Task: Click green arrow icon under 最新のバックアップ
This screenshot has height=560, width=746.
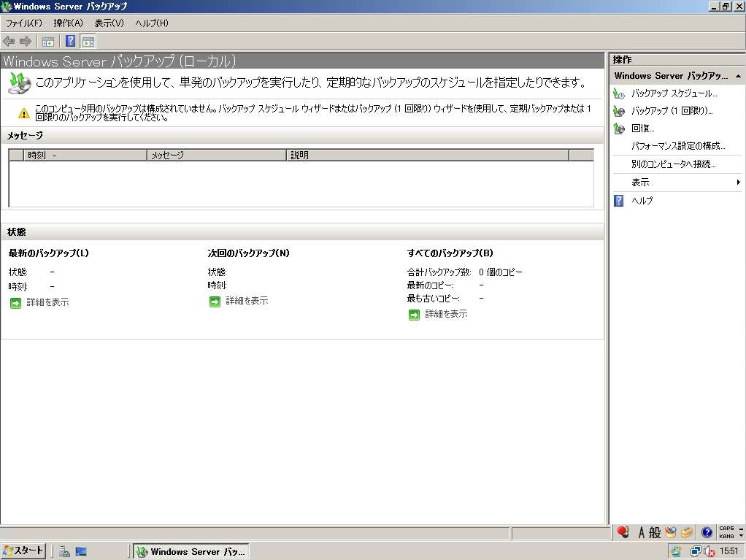Action: tap(16, 303)
